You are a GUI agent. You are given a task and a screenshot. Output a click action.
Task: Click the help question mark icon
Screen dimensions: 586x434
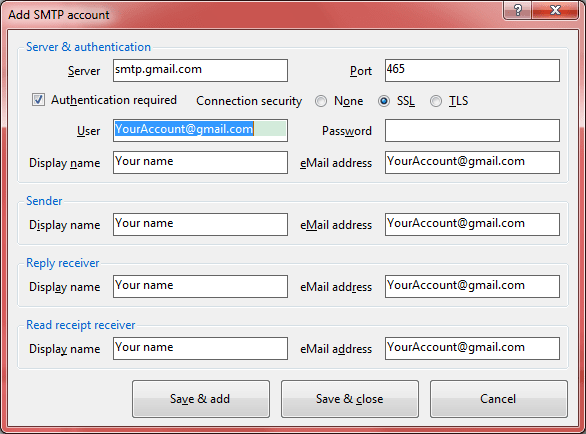tap(518, 10)
